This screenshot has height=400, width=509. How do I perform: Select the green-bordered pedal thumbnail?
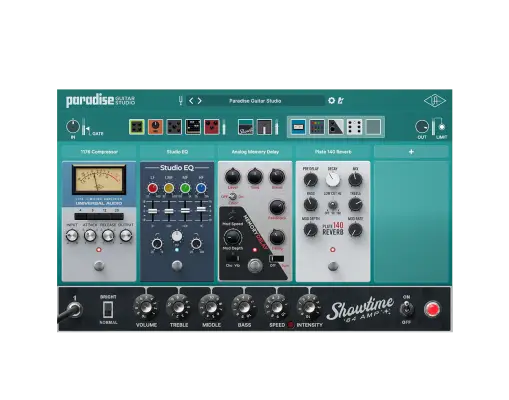pyautogui.click(x=137, y=127)
